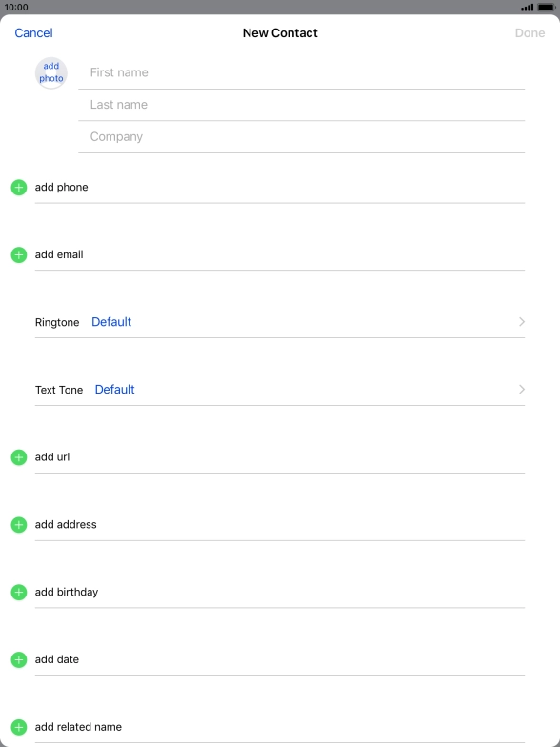Focus the First name field
The image size is (560, 747).
[x=301, y=72]
